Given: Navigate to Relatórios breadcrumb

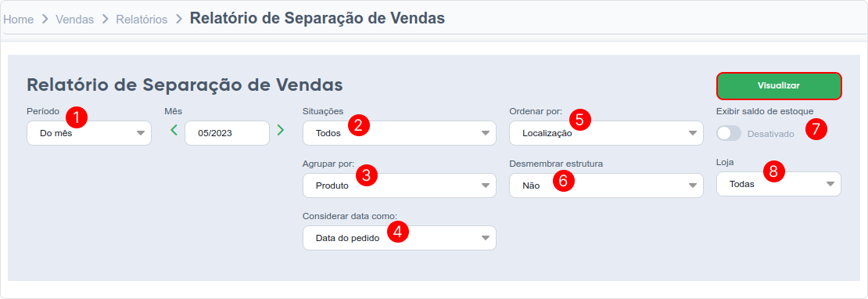Looking at the screenshot, I should click(x=142, y=20).
